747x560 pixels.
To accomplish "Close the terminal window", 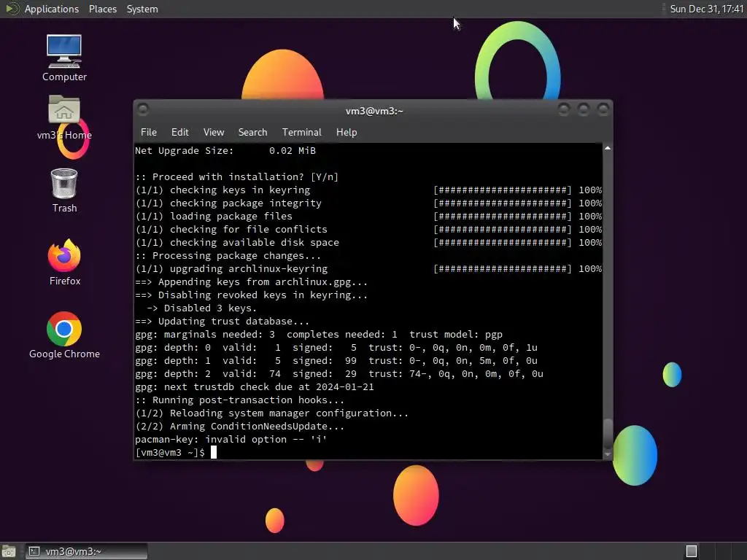I will 603,110.
